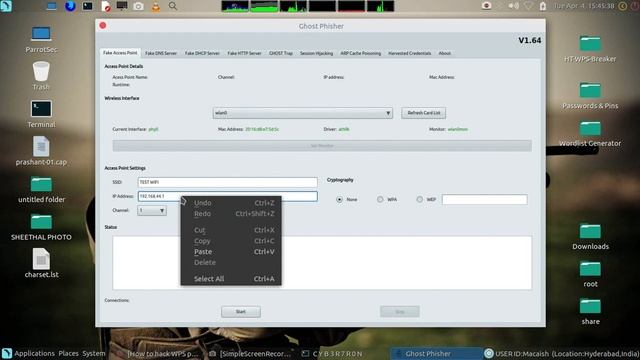Switch to Fake DHCP Server tab
The width and height of the screenshot is (640, 360).
pyautogui.click(x=202, y=53)
